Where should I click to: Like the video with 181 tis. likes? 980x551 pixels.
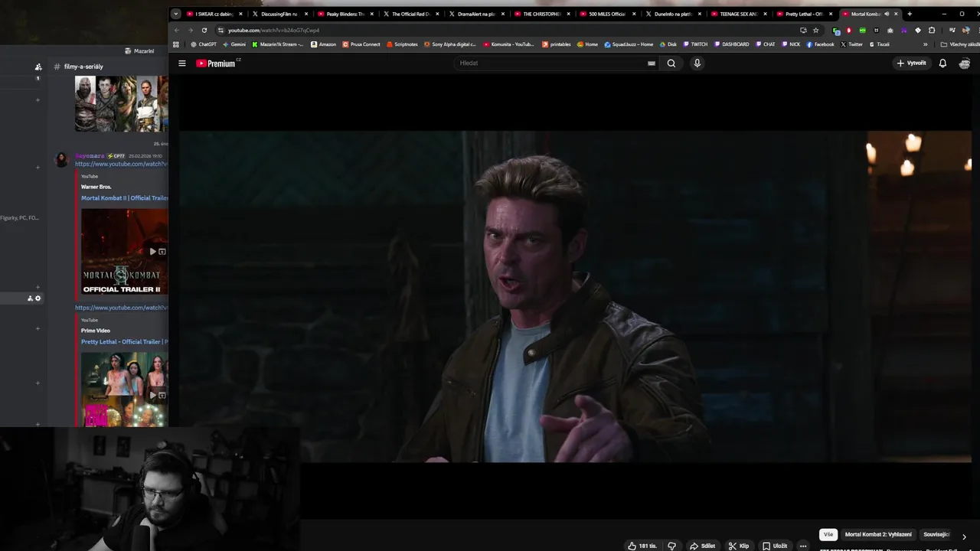(x=642, y=546)
